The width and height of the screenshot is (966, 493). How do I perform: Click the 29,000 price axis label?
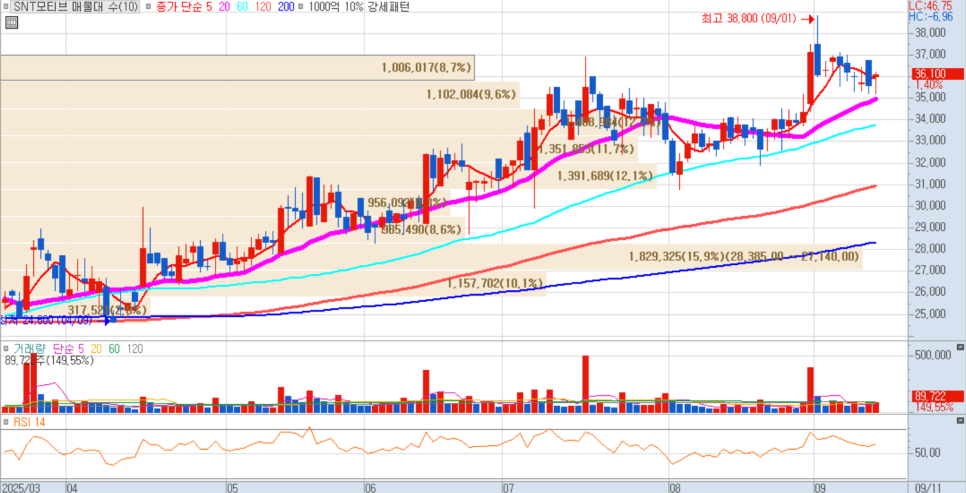click(x=930, y=227)
